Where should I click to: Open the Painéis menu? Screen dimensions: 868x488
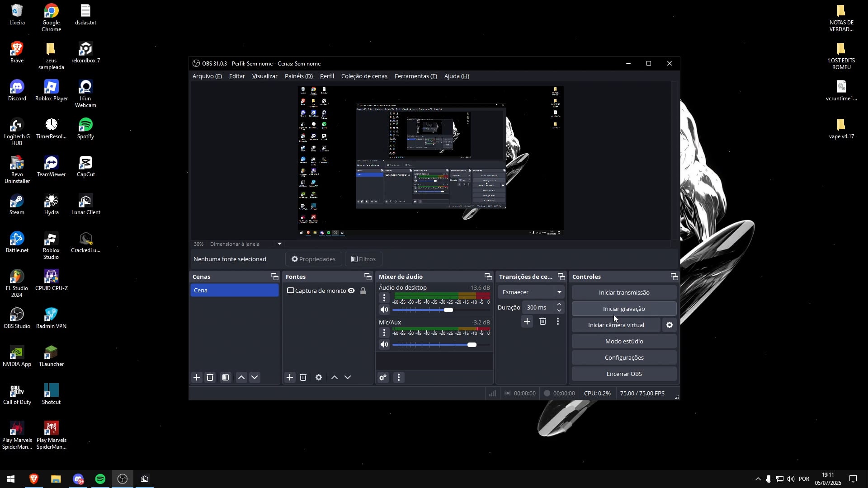pyautogui.click(x=298, y=76)
